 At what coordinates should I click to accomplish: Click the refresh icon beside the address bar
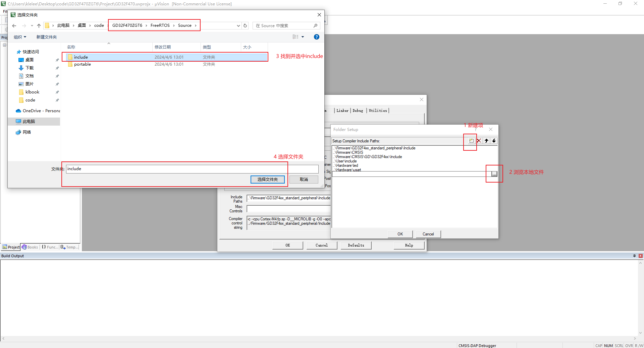[x=245, y=26]
